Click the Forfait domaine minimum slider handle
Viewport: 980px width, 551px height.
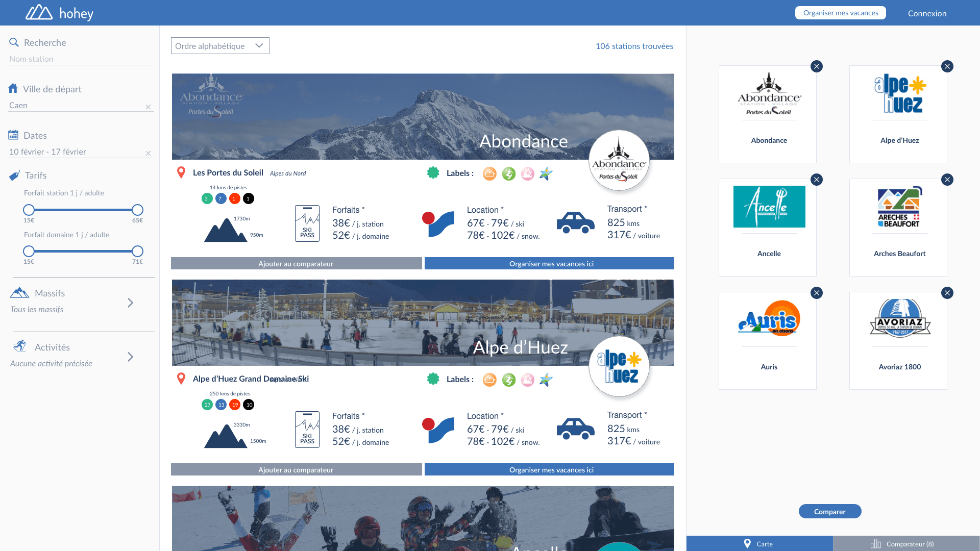click(x=29, y=251)
